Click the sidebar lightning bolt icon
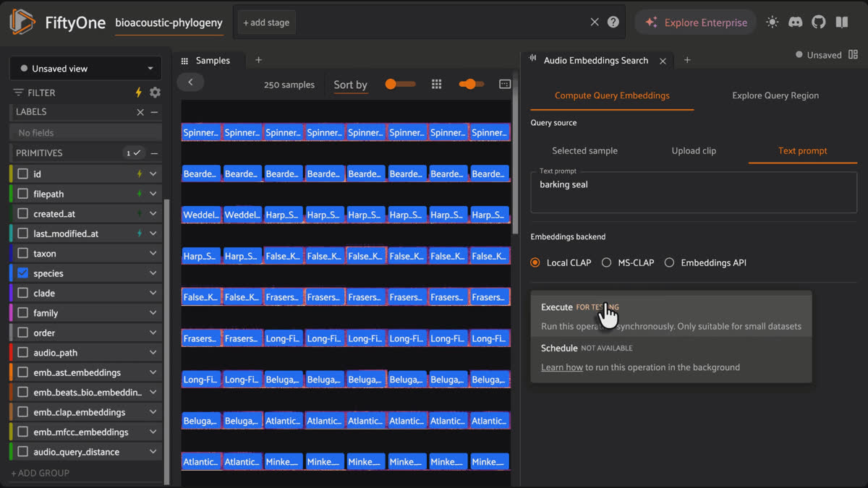868x488 pixels. [139, 93]
